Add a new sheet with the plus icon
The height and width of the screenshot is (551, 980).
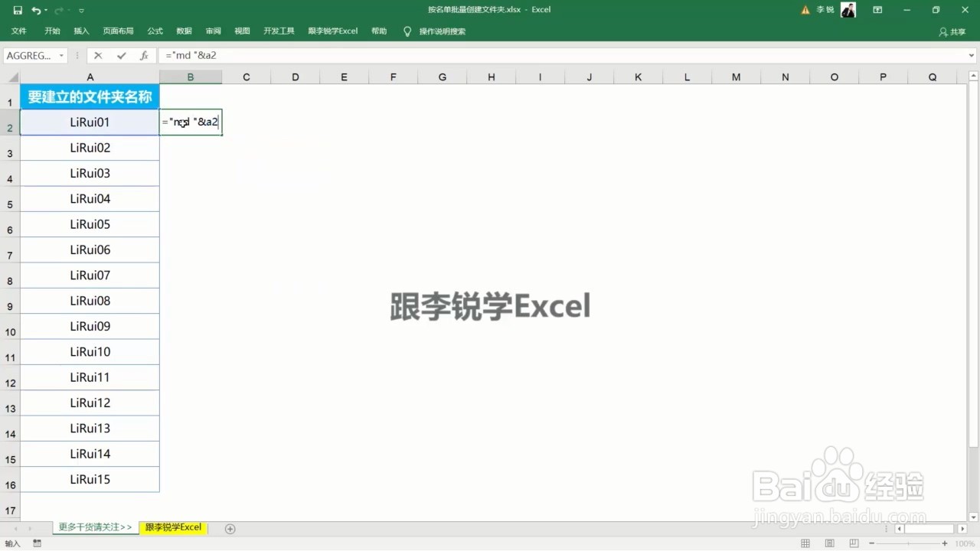click(x=230, y=529)
